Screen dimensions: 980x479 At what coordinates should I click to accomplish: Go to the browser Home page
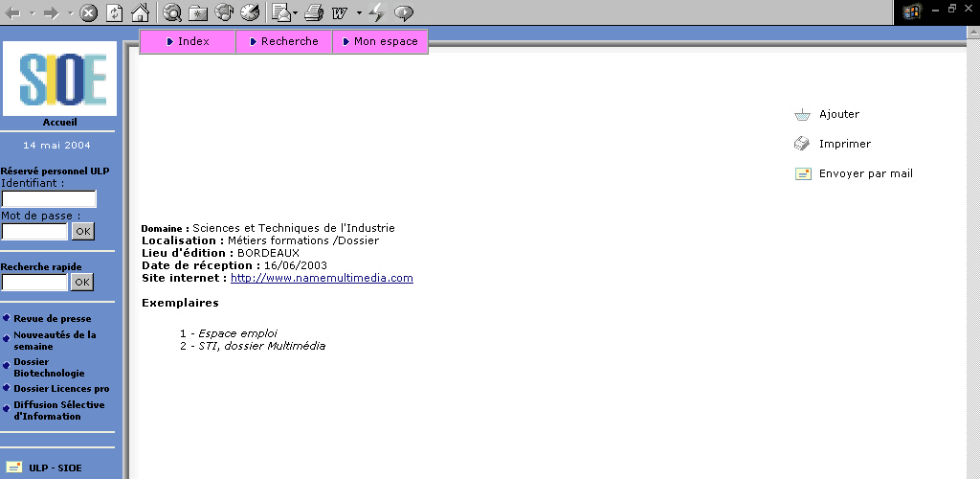pos(140,12)
